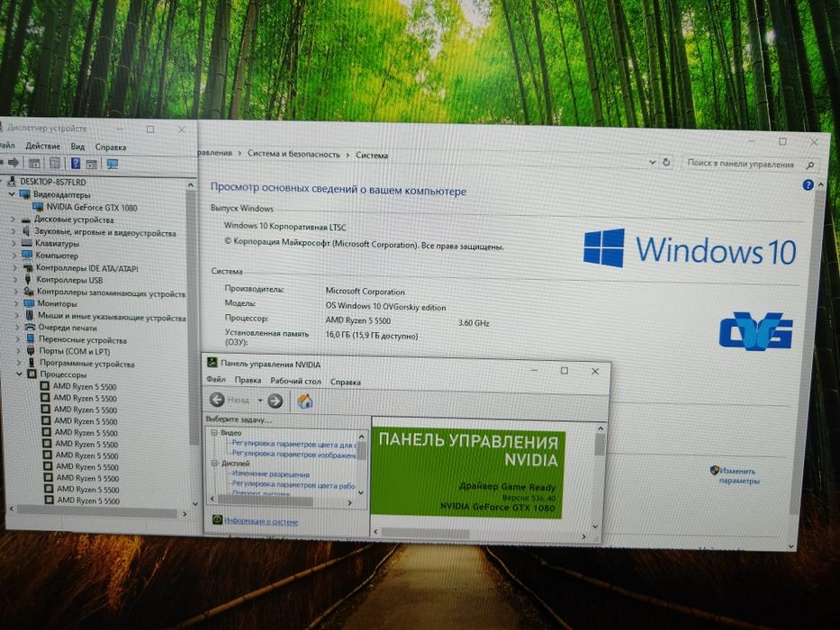Click the Мыши и иные указывающие устройства icon
Viewport: 840px width, 630px height.
[x=30, y=315]
